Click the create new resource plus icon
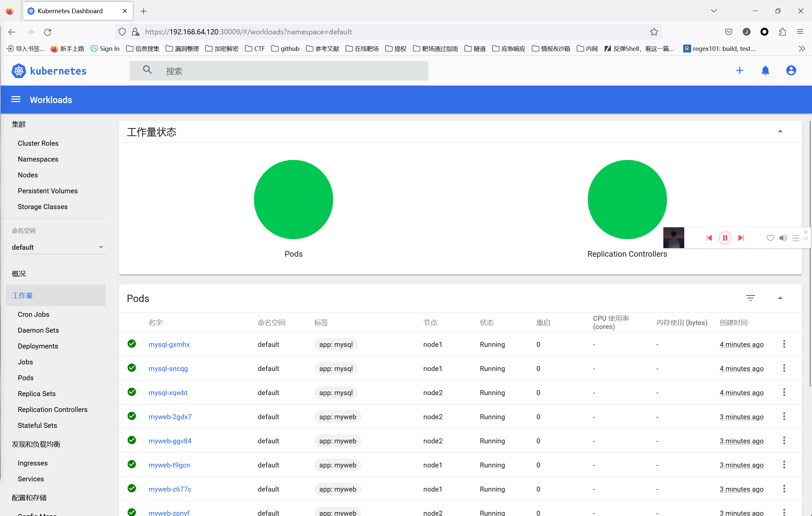Viewport: 812px width, 516px height. (739, 70)
